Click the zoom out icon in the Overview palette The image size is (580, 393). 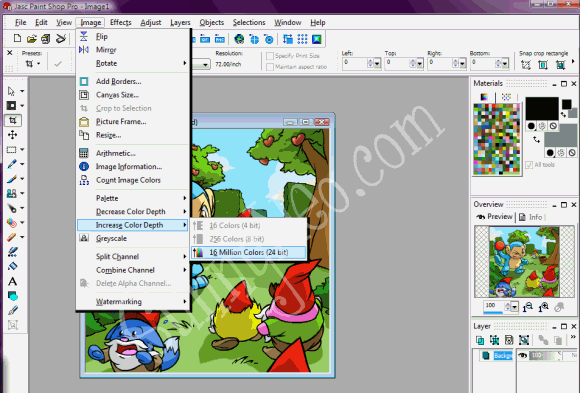(x=528, y=307)
